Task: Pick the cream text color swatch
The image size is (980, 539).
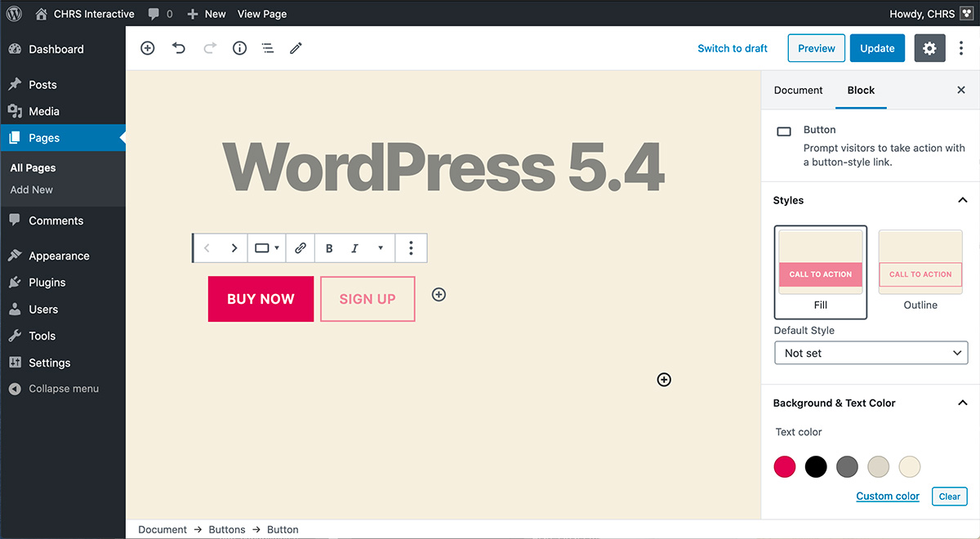Action: coord(910,467)
